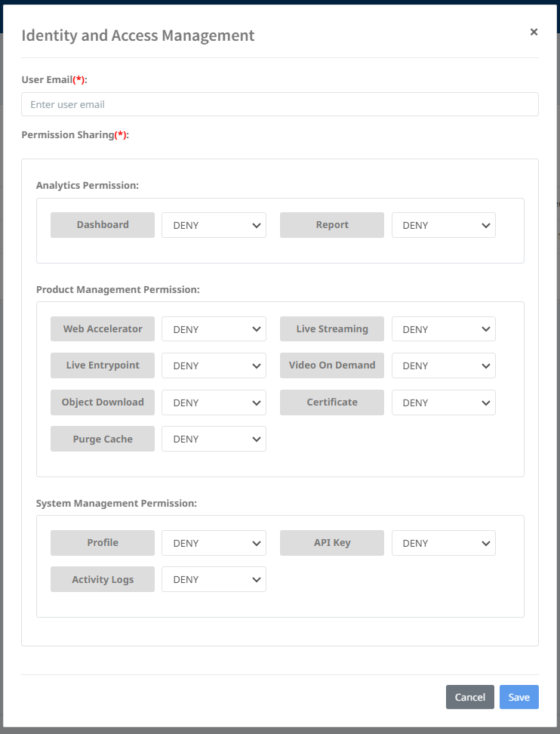560x734 pixels.
Task: Open the API Key permission dropdown
Action: point(443,543)
